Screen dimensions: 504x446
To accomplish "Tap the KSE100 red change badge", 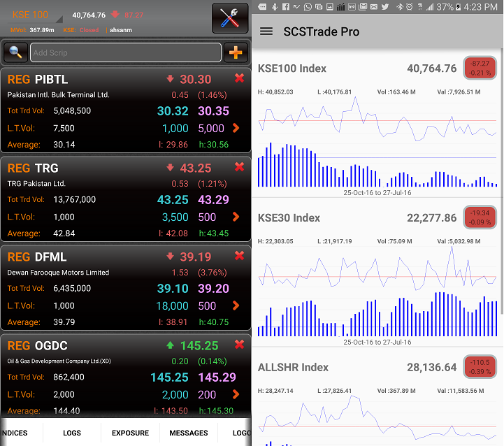I will tap(480, 68).
